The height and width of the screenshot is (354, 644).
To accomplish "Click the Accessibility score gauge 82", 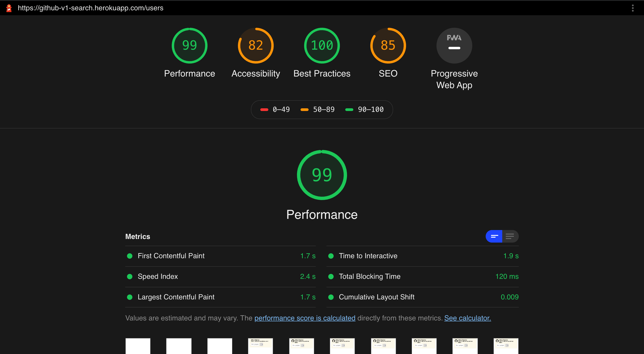I will coord(256,45).
